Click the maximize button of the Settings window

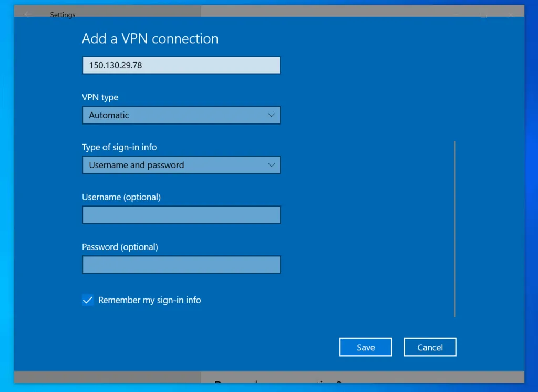tap(483, 14)
